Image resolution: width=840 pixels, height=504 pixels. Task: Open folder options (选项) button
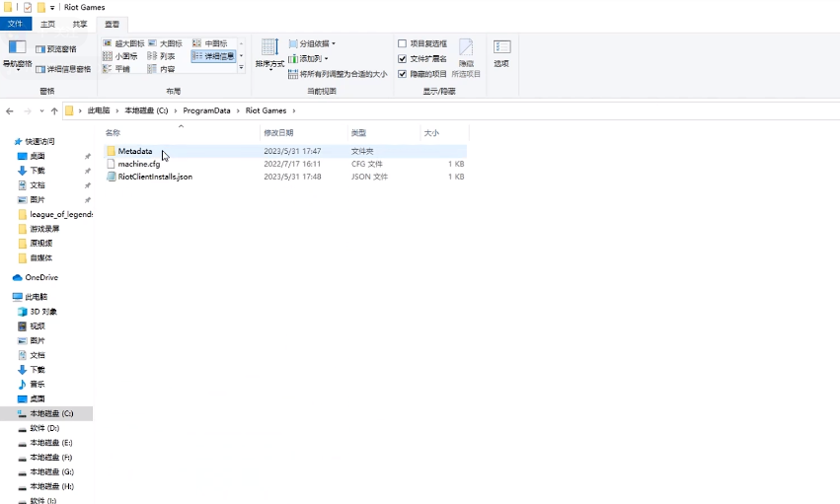[501, 53]
